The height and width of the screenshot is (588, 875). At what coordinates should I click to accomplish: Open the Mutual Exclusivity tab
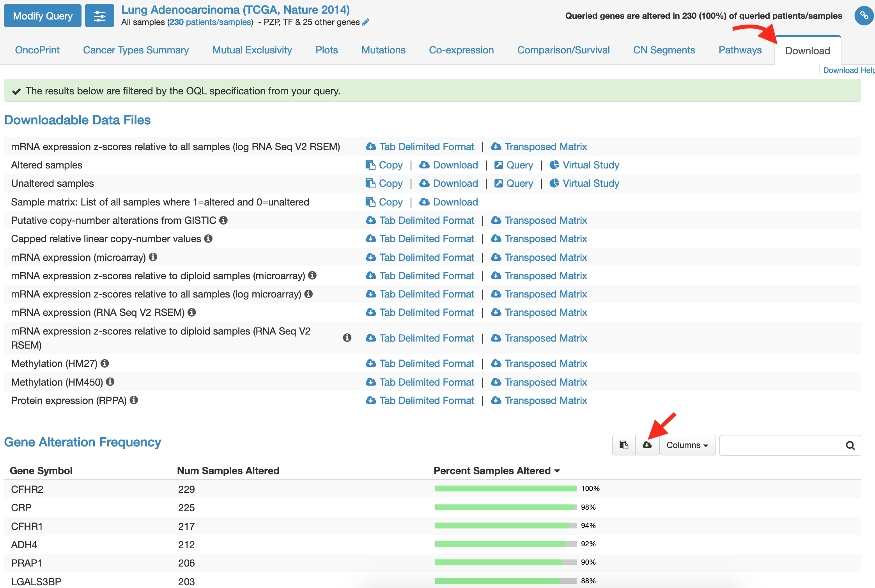coord(252,50)
